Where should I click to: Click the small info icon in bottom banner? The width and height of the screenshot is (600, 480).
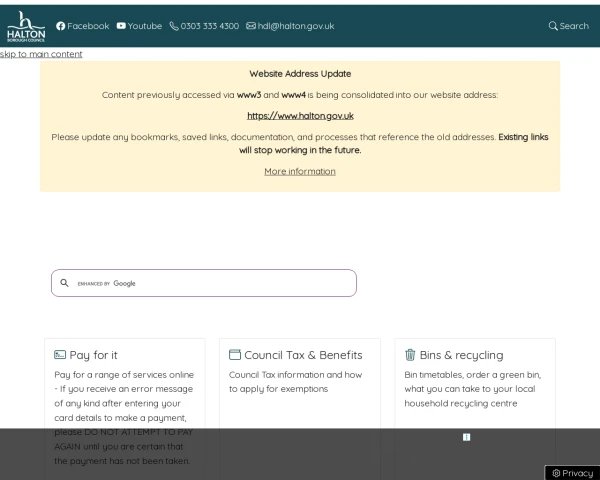click(x=466, y=437)
